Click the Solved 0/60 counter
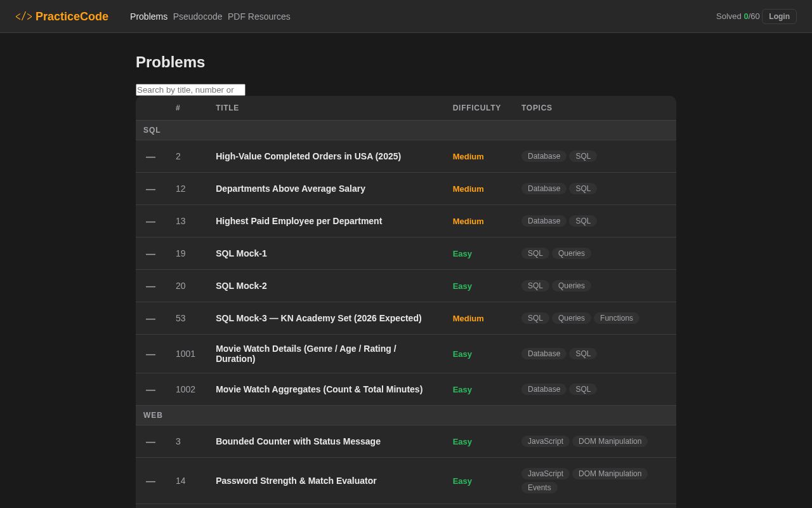Viewport: 812px width, 508px height. (738, 17)
